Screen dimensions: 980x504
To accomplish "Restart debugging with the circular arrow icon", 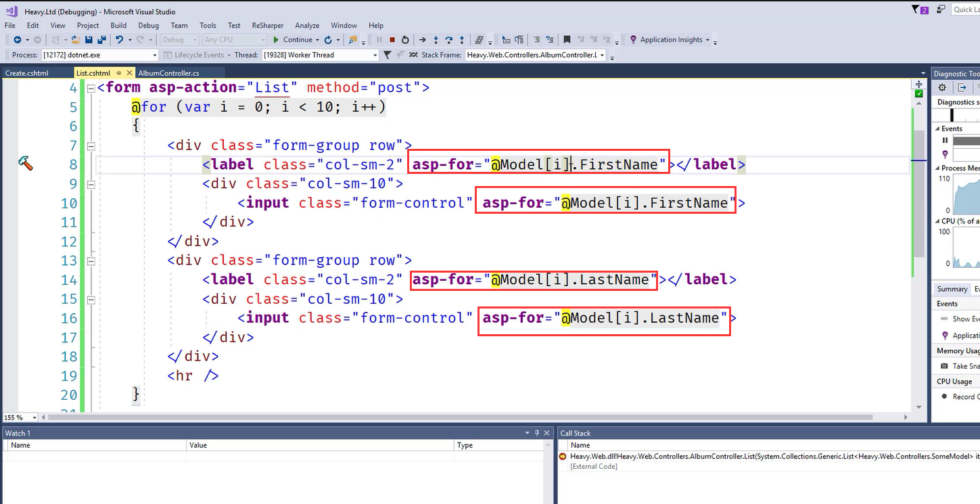I will [x=404, y=40].
